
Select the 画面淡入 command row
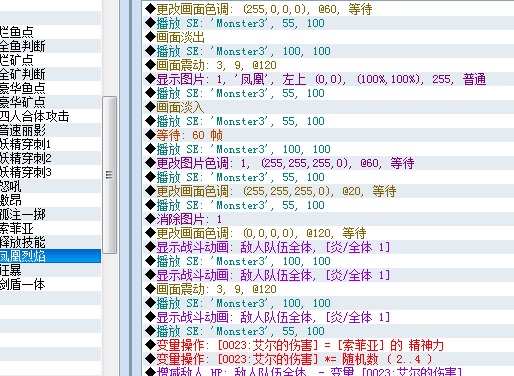tap(328, 107)
